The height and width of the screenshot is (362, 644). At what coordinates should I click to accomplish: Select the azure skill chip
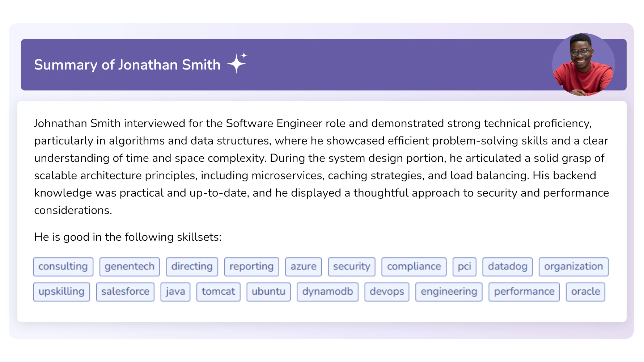[x=303, y=267]
